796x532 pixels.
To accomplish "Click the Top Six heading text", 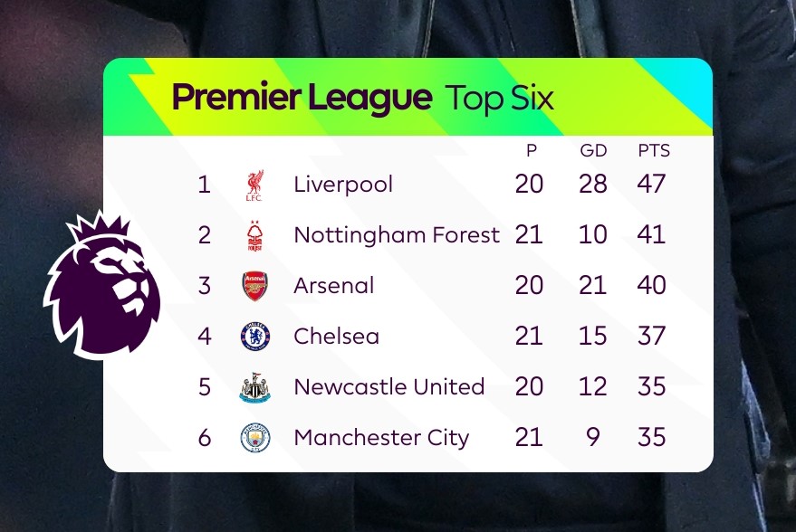I will click(499, 99).
